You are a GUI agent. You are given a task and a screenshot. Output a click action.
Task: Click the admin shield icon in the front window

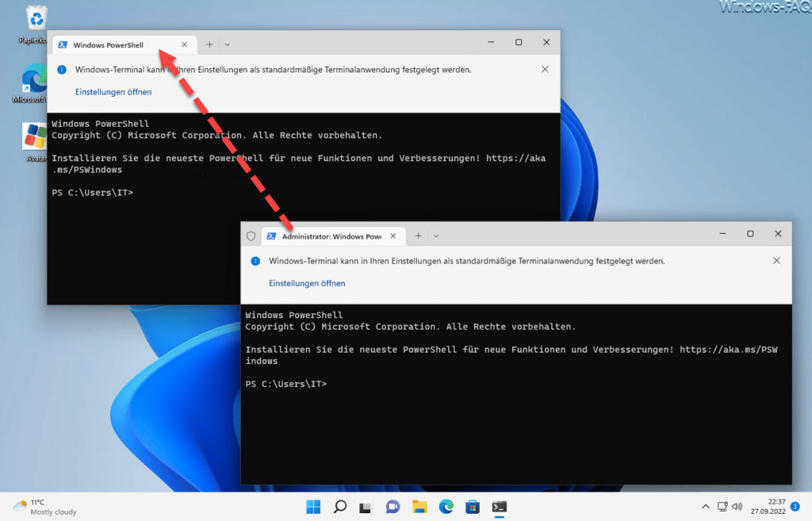tap(251, 236)
